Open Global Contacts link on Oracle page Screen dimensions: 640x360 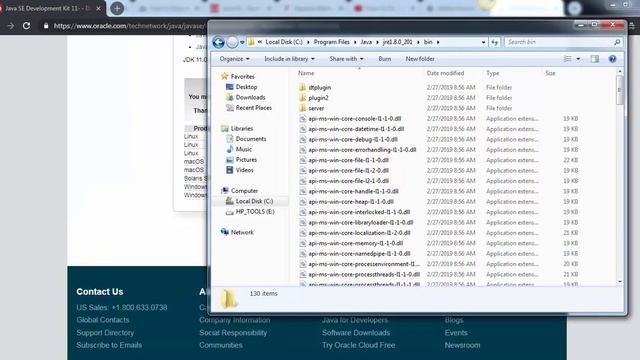click(x=102, y=320)
